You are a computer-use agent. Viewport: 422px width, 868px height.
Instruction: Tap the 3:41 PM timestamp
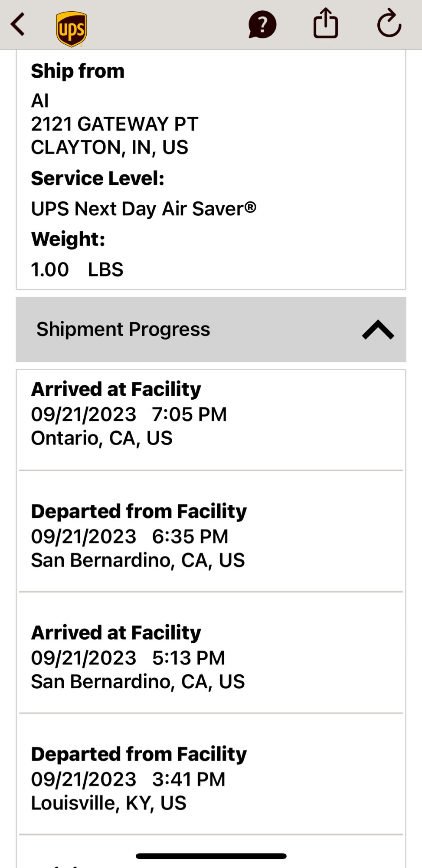[189, 779]
